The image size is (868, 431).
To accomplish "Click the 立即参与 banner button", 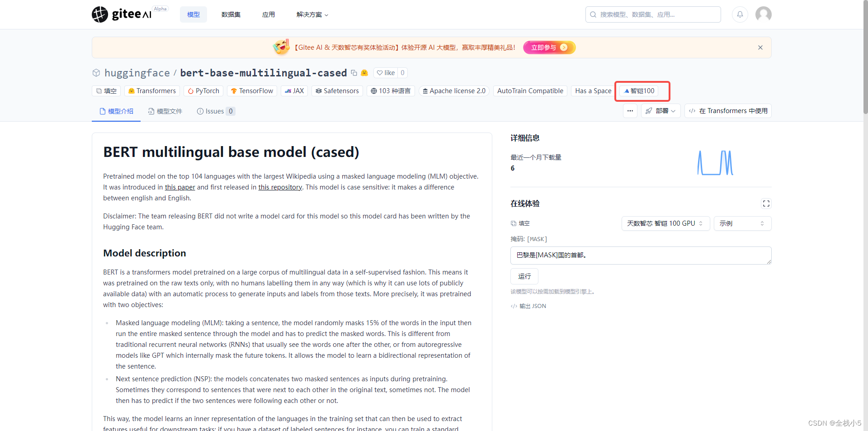I will 549,47.
